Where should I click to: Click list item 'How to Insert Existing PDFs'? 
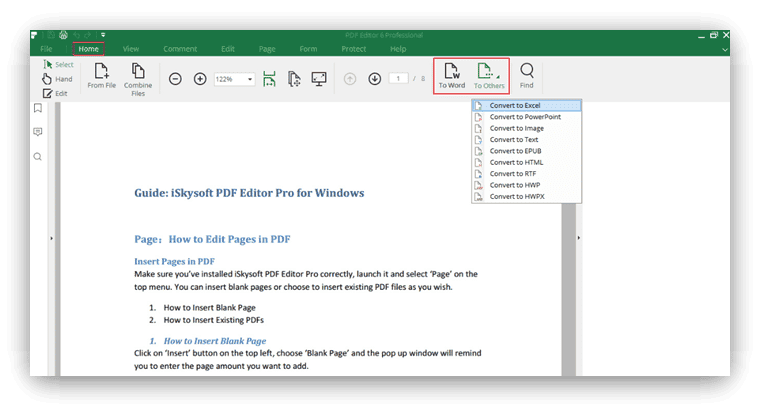pyautogui.click(x=214, y=320)
